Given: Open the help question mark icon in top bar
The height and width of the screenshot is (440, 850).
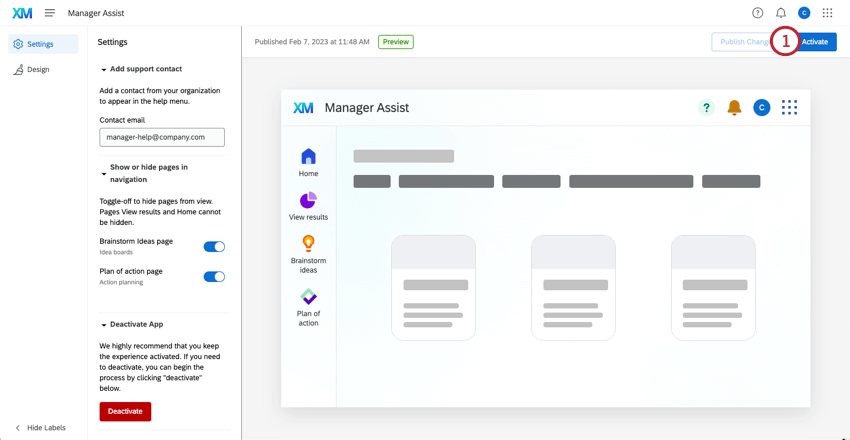Looking at the screenshot, I should coord(757,13).
